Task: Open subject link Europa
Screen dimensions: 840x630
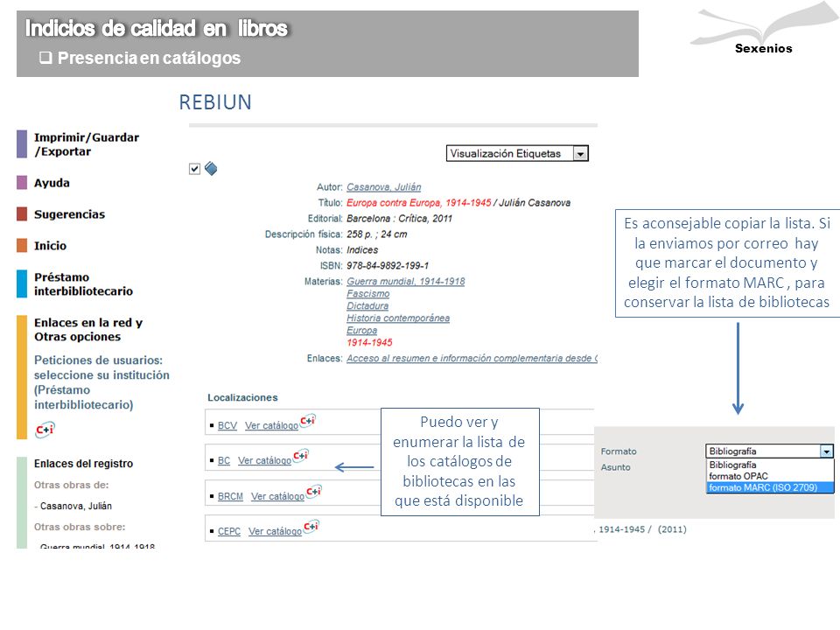Action: [361, 331]
